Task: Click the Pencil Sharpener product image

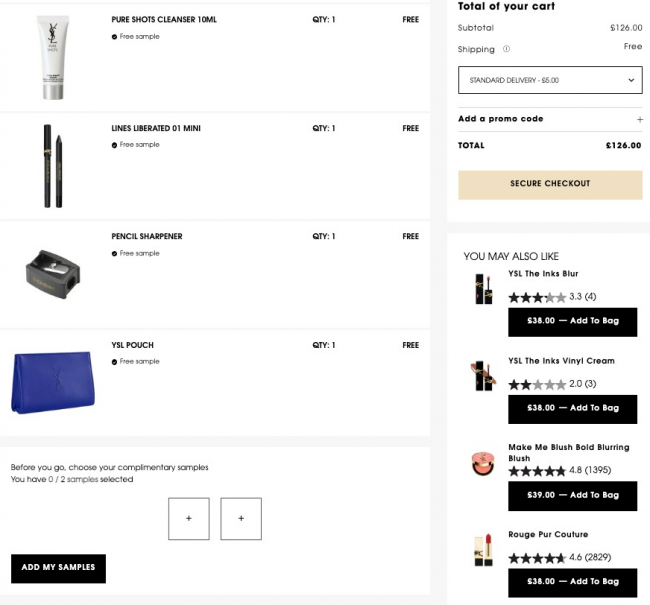Action: coord(52,270)
